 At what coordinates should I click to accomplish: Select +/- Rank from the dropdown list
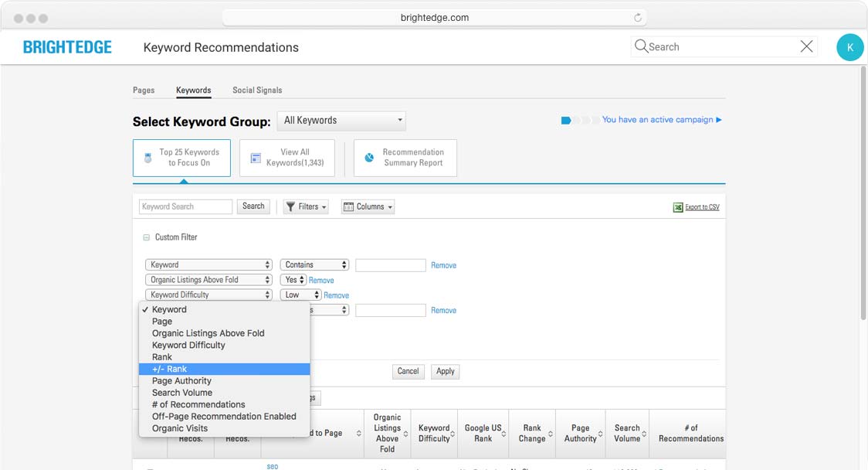(x=224, y=369)
